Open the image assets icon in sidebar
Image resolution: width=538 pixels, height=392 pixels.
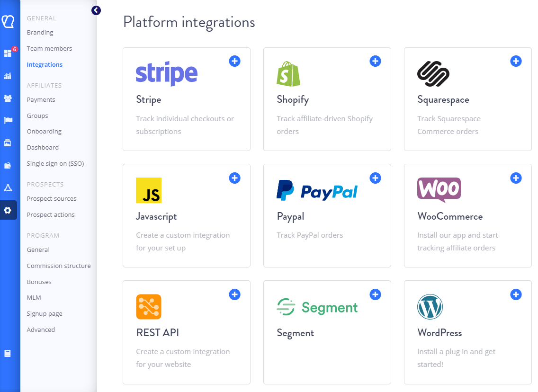coord(8,143)
